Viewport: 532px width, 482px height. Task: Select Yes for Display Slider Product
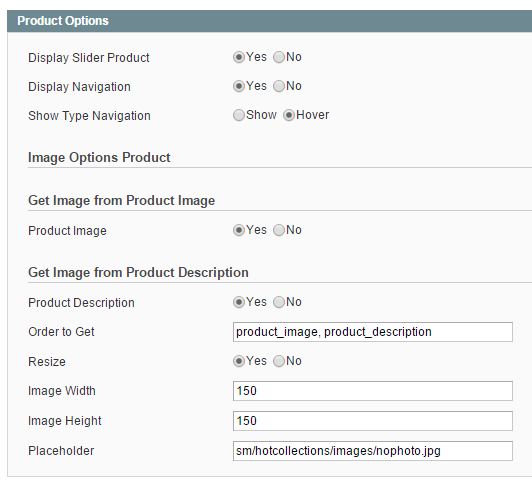(239, 57)
